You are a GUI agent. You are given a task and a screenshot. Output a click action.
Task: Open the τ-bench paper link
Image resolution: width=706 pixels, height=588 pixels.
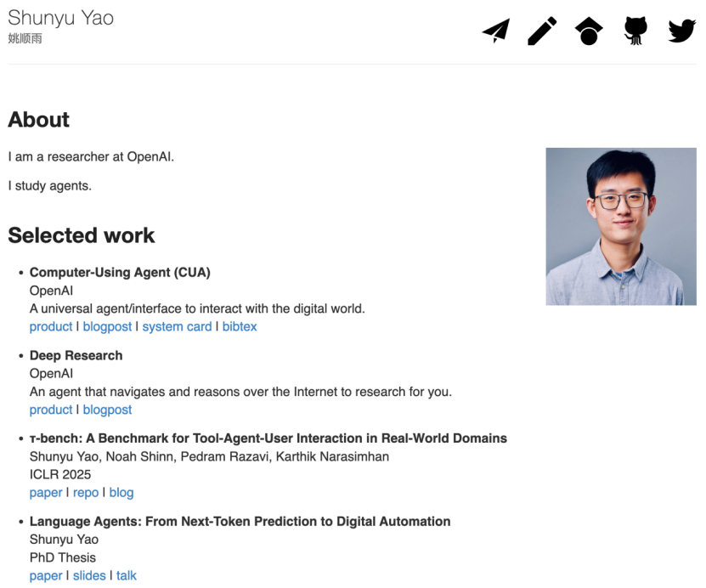pyautogui.click(x=46, y=493)
